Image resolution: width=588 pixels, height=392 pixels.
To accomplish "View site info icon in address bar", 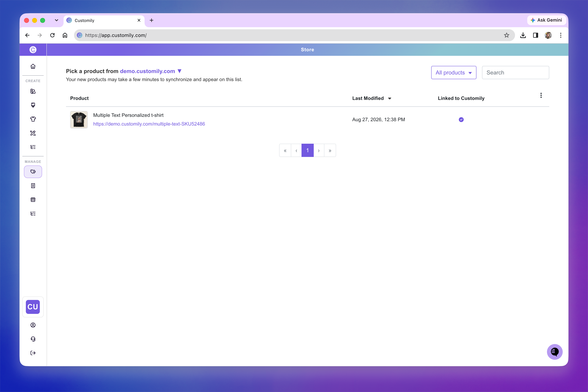I will coord(80,35).
